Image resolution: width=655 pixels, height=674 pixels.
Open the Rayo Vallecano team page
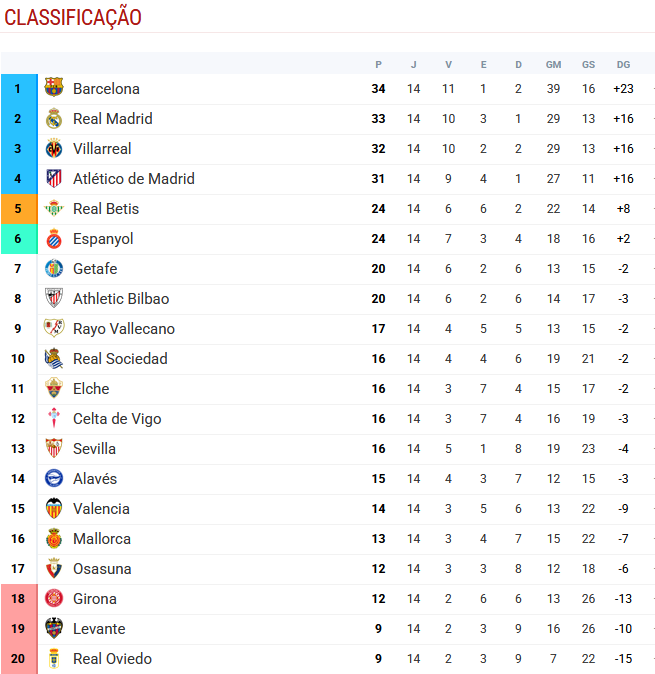123,329
